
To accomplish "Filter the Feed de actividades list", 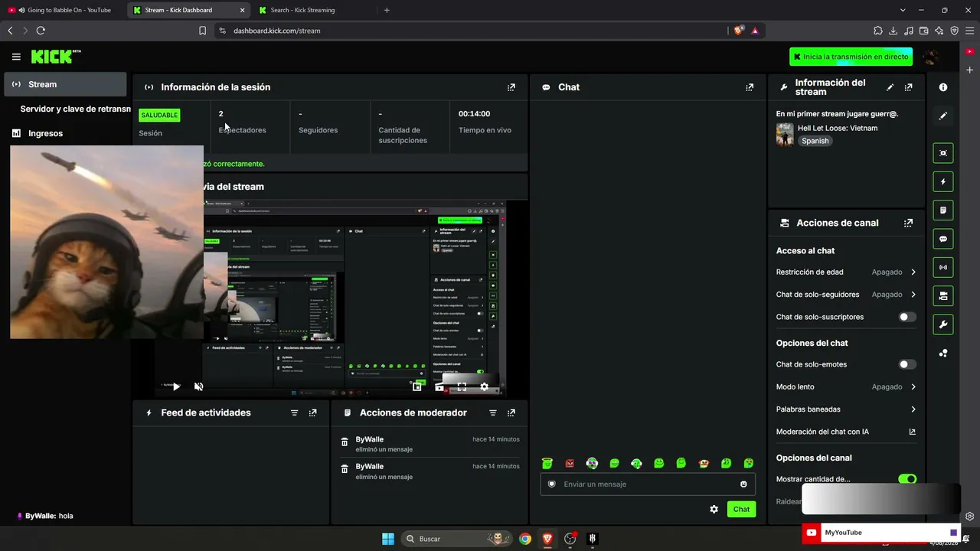I will tap(294, 413).
